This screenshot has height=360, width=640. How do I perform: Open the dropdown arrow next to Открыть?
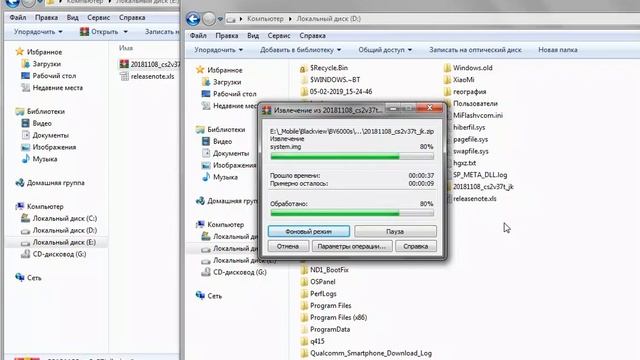125,31
